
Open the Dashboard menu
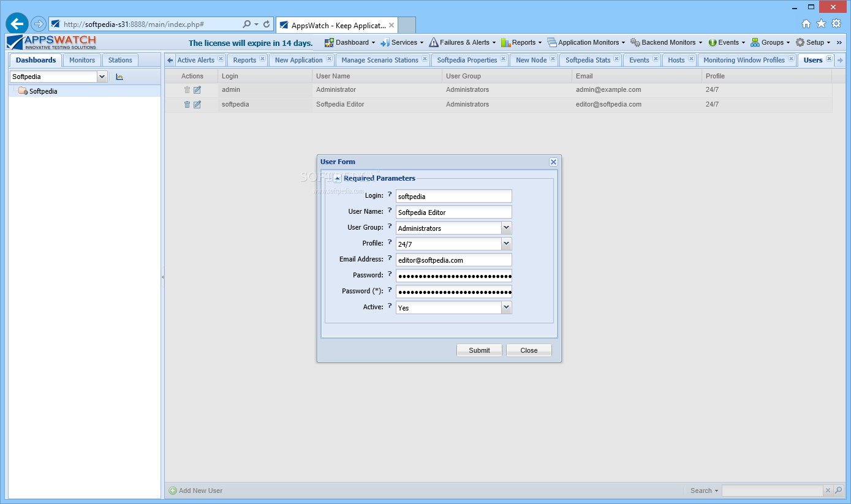349,42
